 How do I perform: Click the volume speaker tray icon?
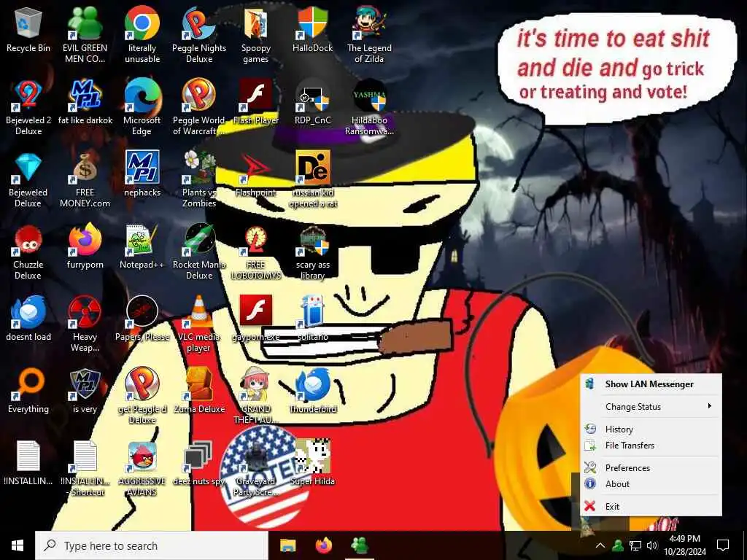(x=652, y=545)
